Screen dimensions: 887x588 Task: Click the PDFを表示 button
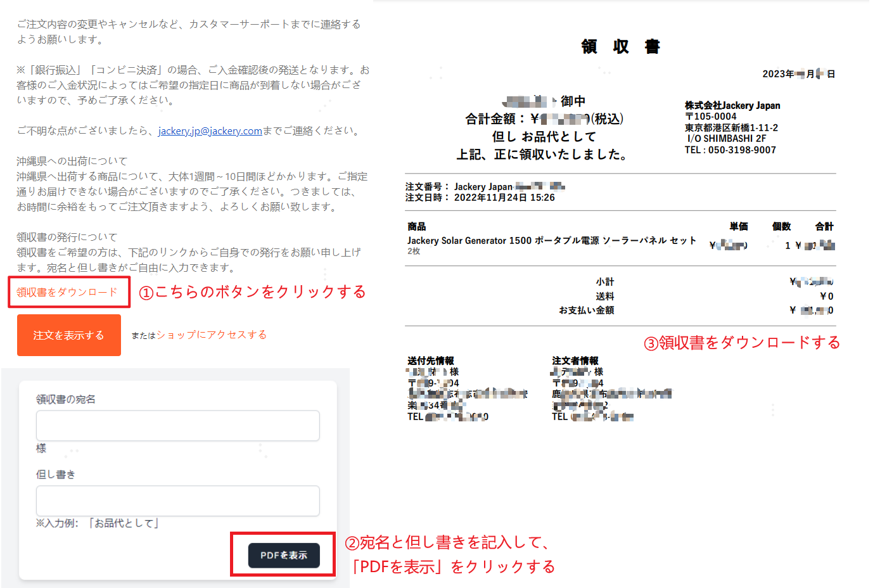click(284, 555)
